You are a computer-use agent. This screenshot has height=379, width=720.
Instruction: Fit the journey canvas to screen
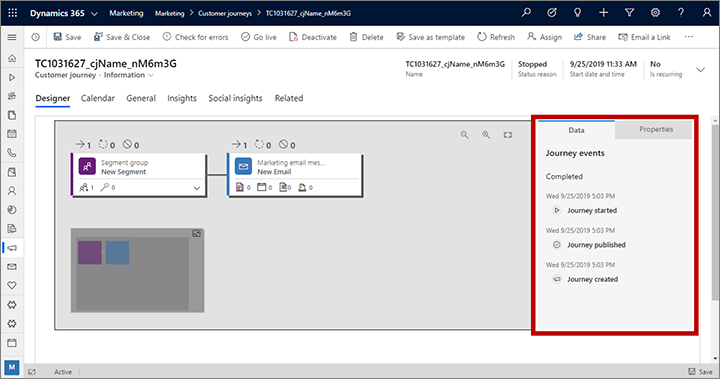(x=507, y=135)
